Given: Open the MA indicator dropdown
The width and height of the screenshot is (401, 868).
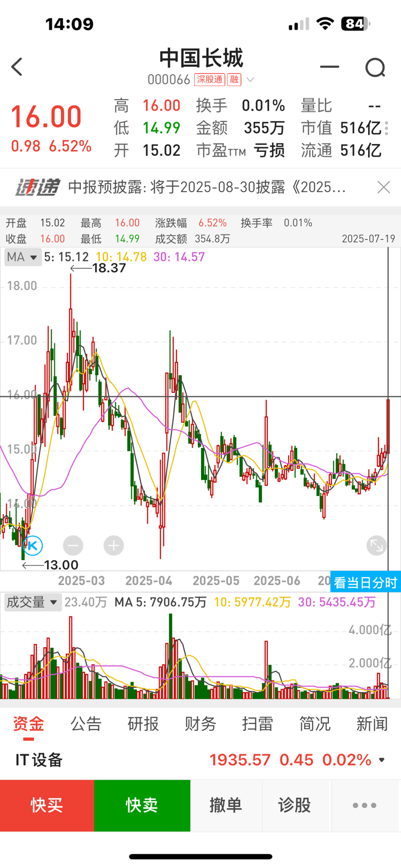Looking at the screenshot, I should click(22, 257).
